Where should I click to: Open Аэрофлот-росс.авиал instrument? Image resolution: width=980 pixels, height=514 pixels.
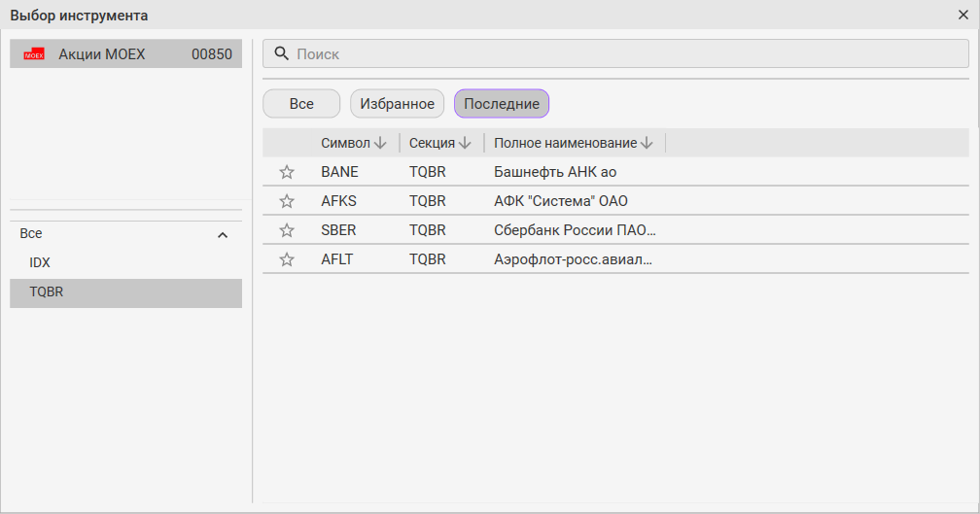(x=573, y=259)
